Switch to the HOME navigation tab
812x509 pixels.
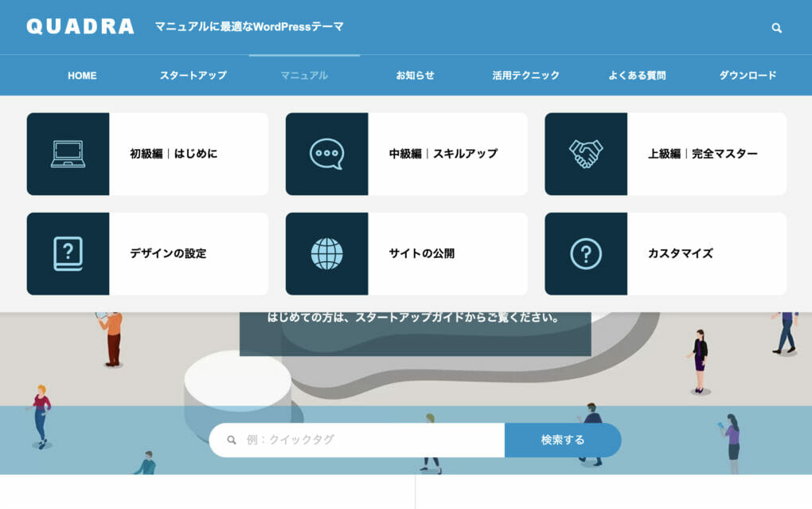[x=82, y=75]
